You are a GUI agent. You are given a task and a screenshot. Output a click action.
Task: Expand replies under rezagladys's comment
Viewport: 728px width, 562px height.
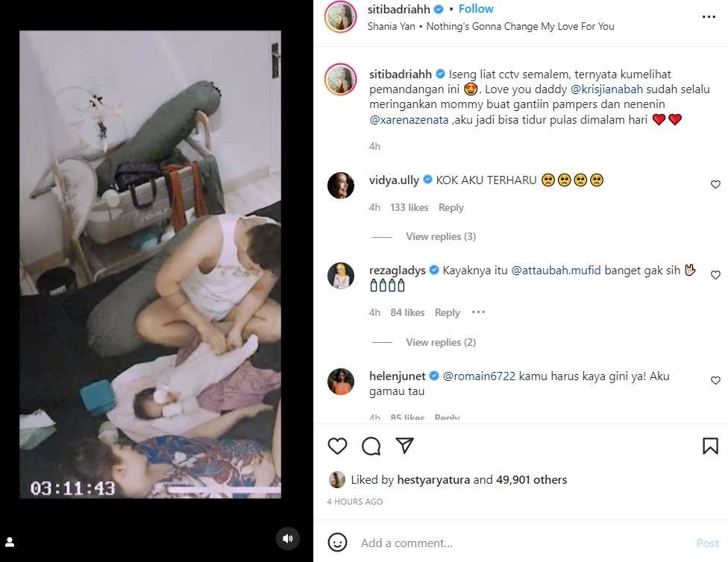tap(440, 342)
